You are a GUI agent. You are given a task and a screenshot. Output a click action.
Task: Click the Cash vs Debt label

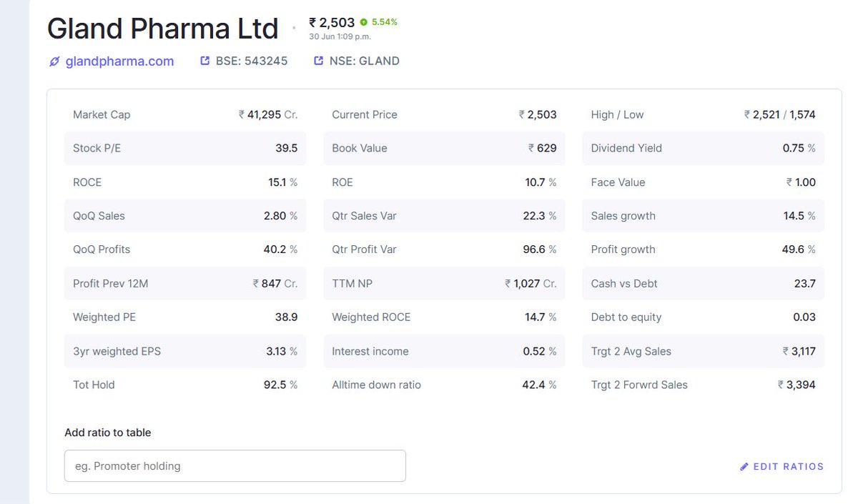pyautogui.click(x=624, y=284)
